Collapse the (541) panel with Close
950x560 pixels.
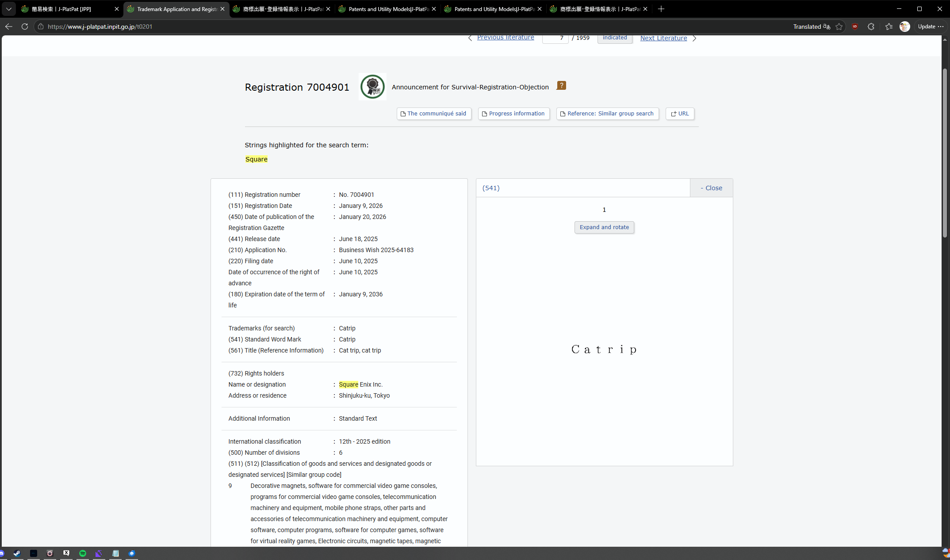(x=711, y=188)
